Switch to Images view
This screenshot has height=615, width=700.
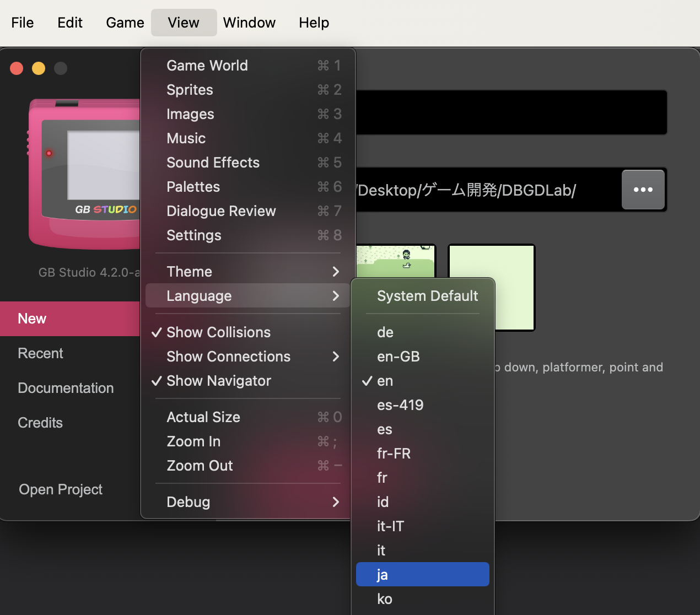pos(248,114)
